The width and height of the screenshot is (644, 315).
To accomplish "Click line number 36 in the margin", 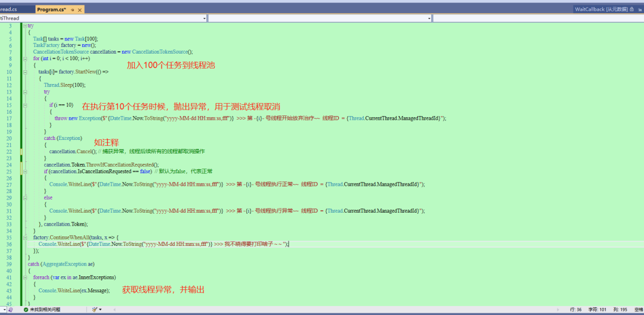I will (x=10, y=244).
